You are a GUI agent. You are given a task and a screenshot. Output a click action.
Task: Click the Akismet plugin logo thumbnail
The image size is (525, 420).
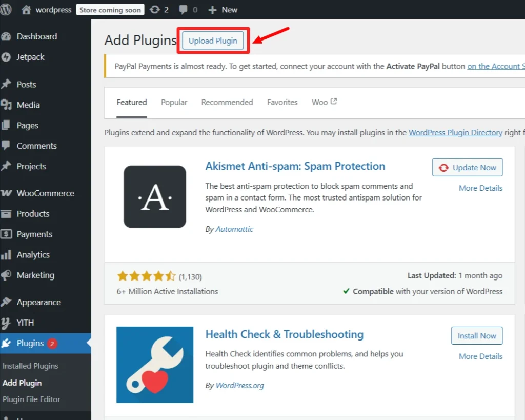(x=155, y=197)
